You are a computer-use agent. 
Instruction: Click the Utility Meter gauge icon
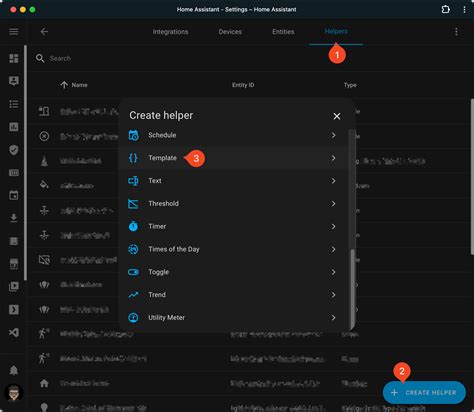point(133,318)
